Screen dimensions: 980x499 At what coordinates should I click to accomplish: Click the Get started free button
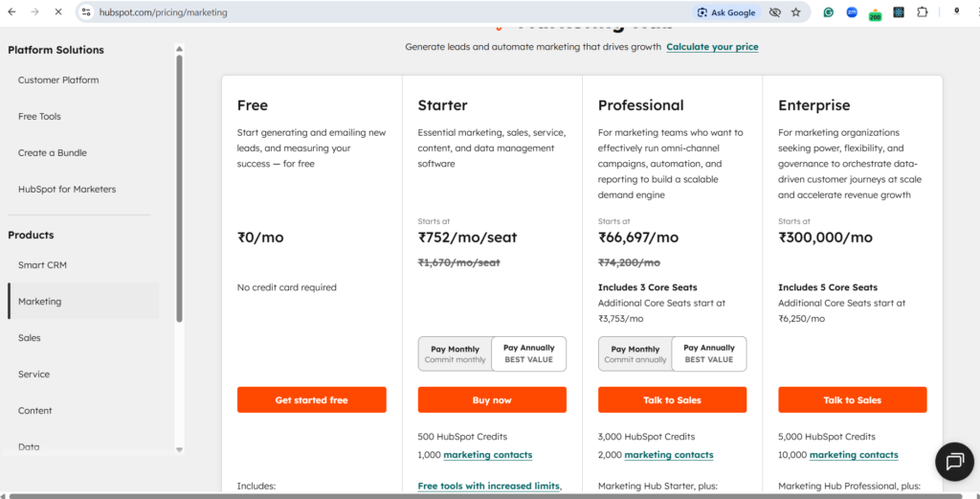point(311,400)
